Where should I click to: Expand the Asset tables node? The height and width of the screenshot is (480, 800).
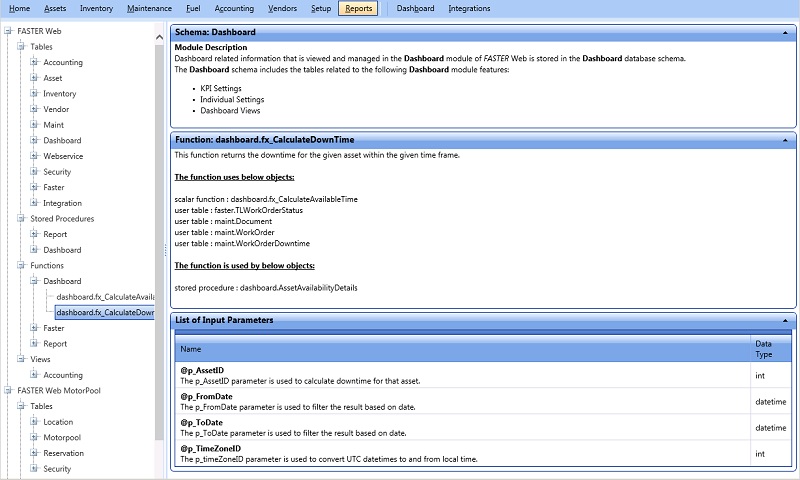pos(33,78)
